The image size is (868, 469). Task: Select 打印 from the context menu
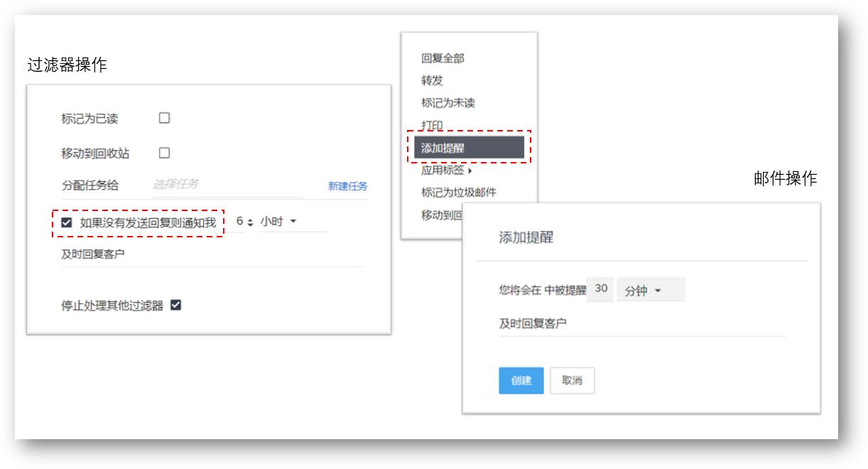[432, 126]
